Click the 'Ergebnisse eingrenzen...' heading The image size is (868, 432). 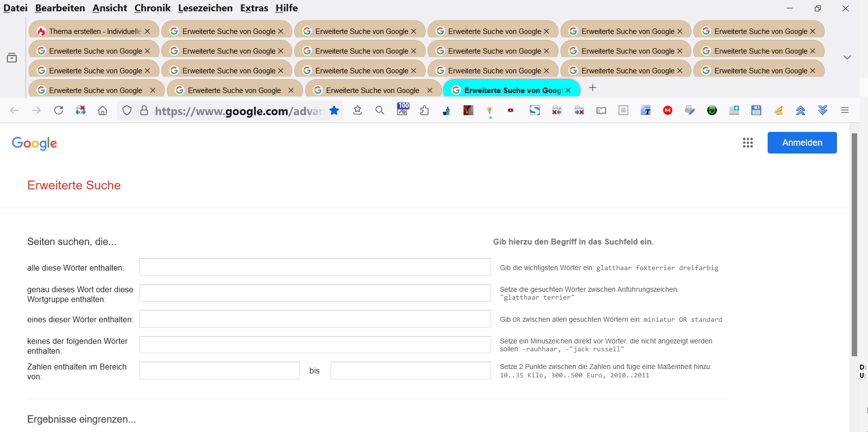click(82, 419)
